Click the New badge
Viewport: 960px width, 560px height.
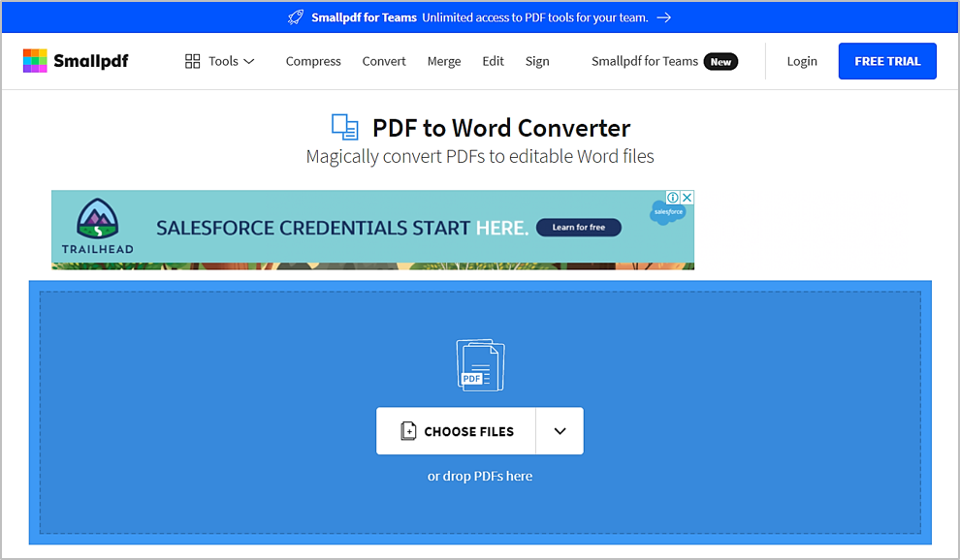pyautogui.click(x=720, y=62)
